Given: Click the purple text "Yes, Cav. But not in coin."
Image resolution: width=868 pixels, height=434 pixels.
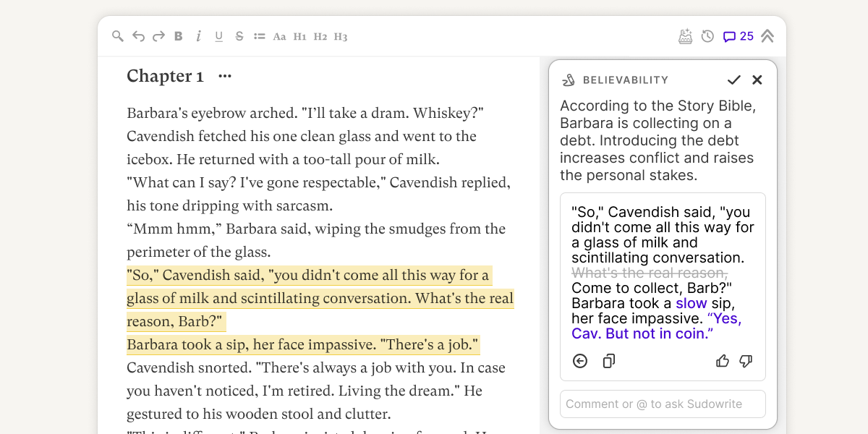Looking at the screenshot, I should click(x=656, y=326).
